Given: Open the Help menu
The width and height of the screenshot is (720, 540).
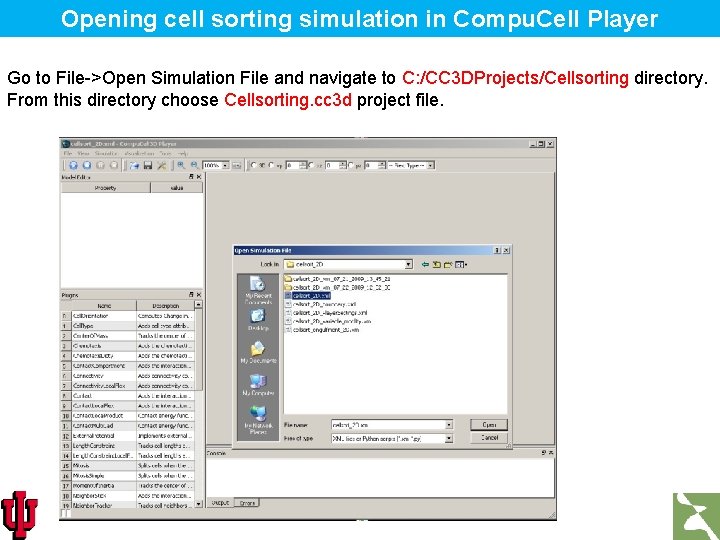Looking at the screenshot, I should point(183,153).
